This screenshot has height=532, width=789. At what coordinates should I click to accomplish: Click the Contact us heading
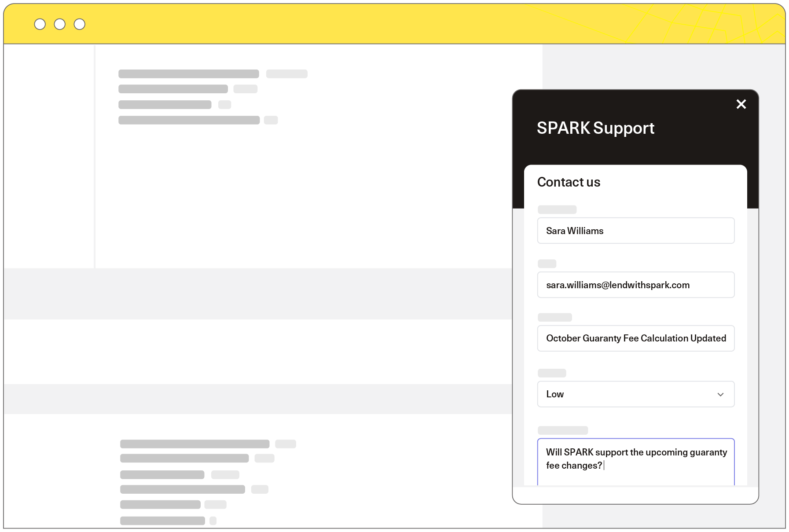pos(569,182)
